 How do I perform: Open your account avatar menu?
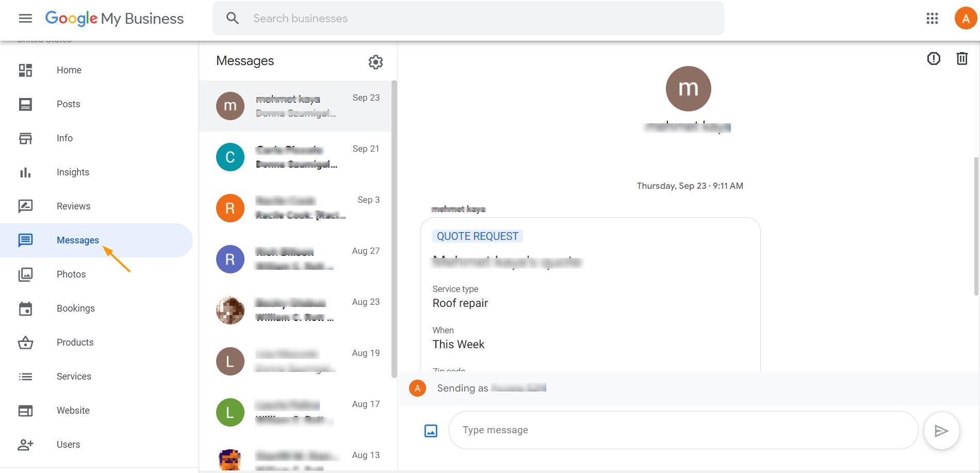[966, 18]
